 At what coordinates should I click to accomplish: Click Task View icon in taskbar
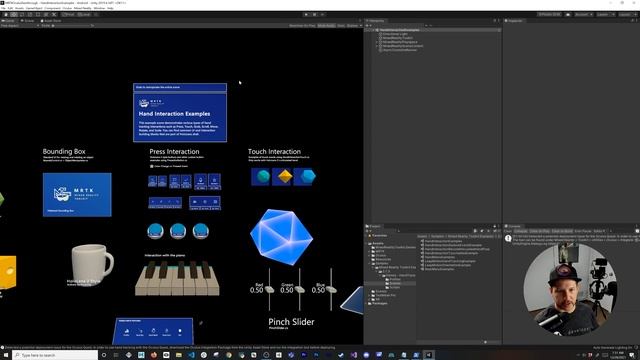(x=116, y=355)
